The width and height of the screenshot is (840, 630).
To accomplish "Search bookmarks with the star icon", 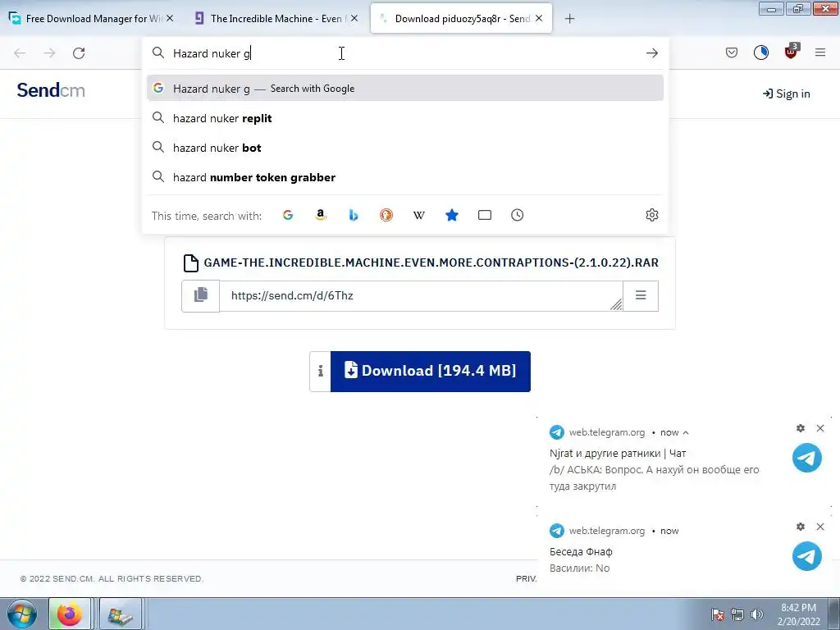I will 452,216.
